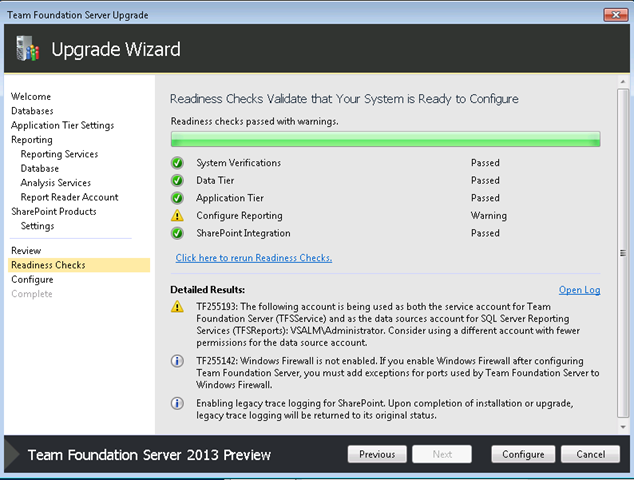Click the readiness checks green progress bar
Image resolution: width=634 pixels, height=480 pixels.
pyautogui.click(x=385, y=139)
